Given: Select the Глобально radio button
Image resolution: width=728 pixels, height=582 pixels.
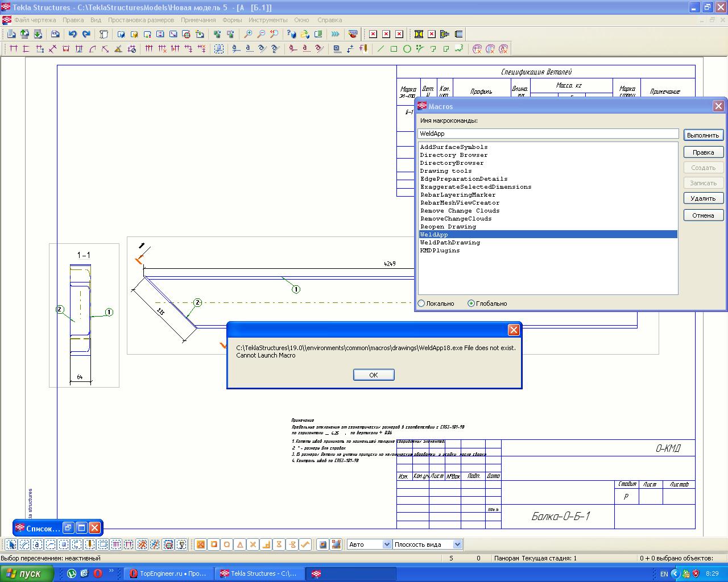Looking at the screenshot, I should 471,304.
